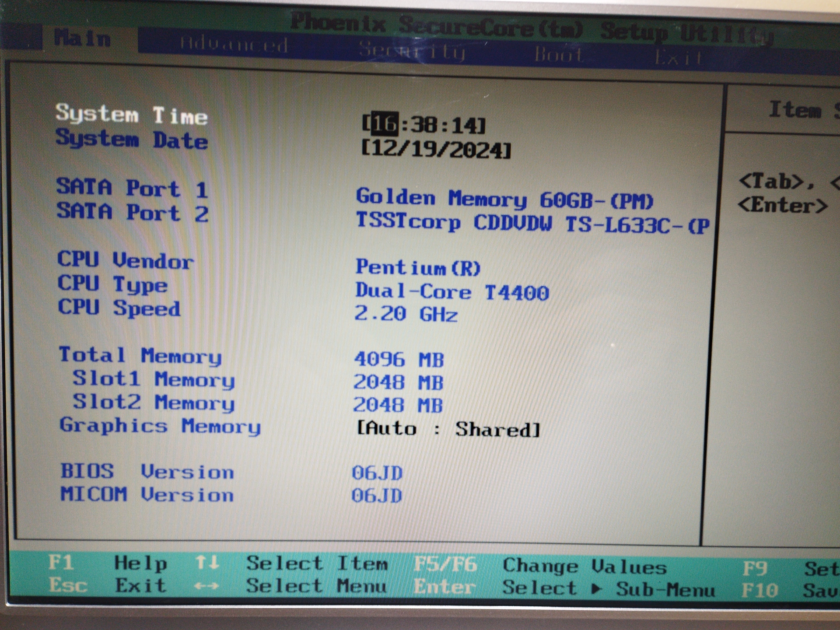Select the System Date label
The image size is (840, 630).
point(132,139)
